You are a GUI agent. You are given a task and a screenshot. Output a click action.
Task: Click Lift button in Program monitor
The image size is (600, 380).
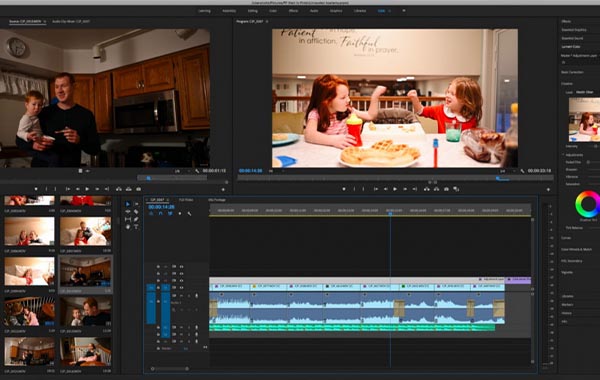pyautogui.click(x=427, y=189)
